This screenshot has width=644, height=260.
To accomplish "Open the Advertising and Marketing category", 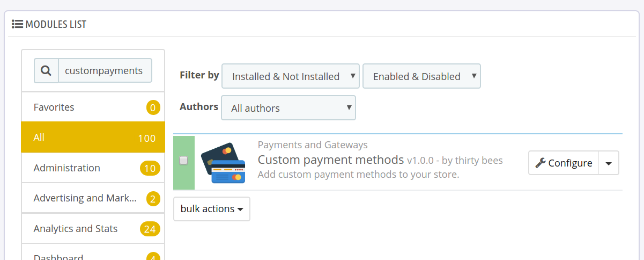I will 93,198.
